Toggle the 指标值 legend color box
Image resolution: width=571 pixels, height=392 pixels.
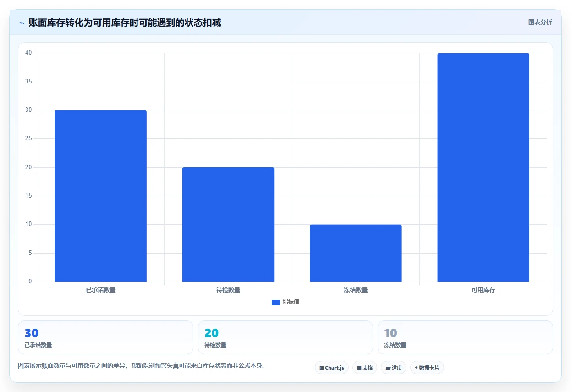click(x=276, y=302)
